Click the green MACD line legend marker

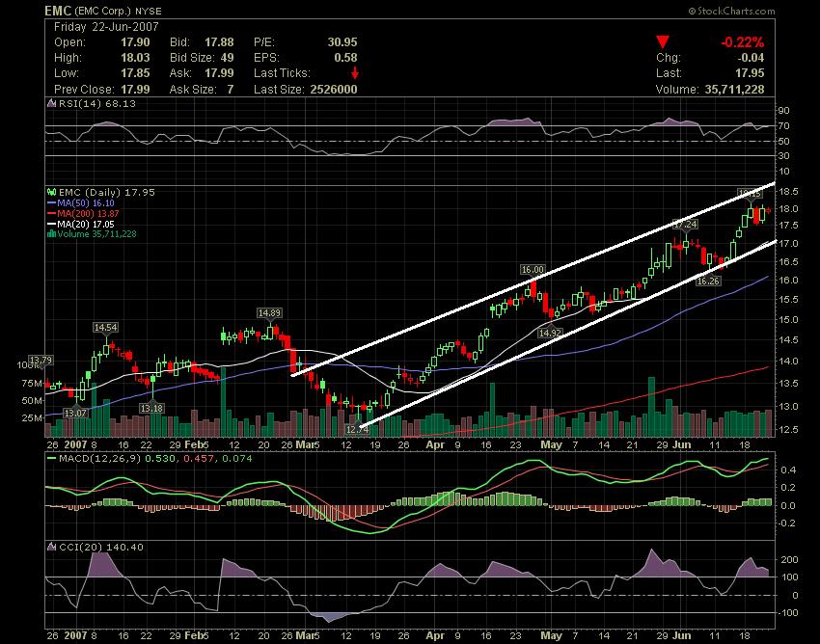[51, 459]
